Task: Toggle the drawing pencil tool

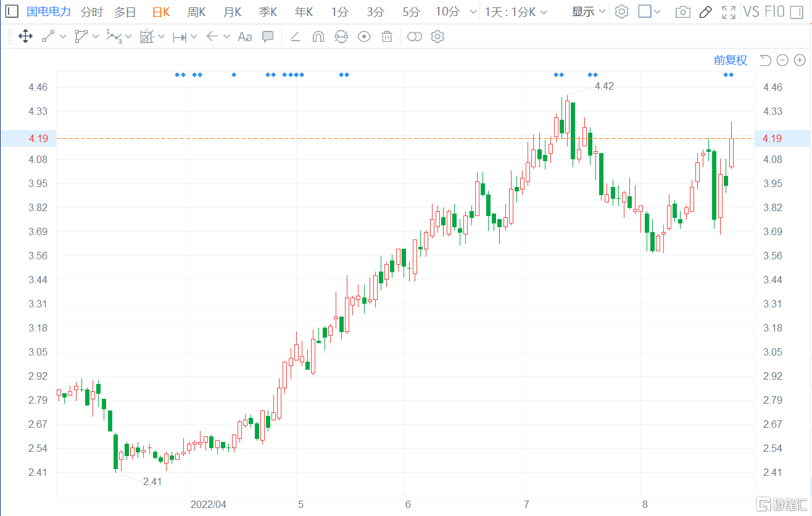Action: [x=706, y=12]
